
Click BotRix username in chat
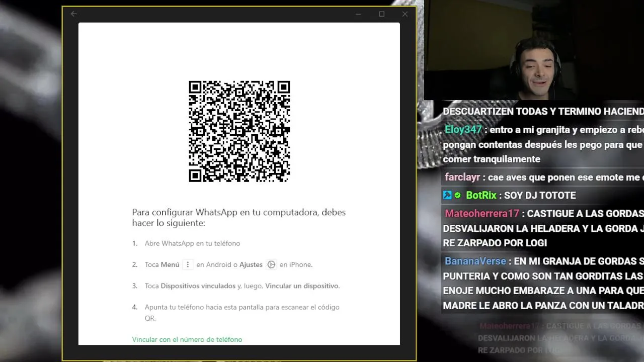point(481,195)
